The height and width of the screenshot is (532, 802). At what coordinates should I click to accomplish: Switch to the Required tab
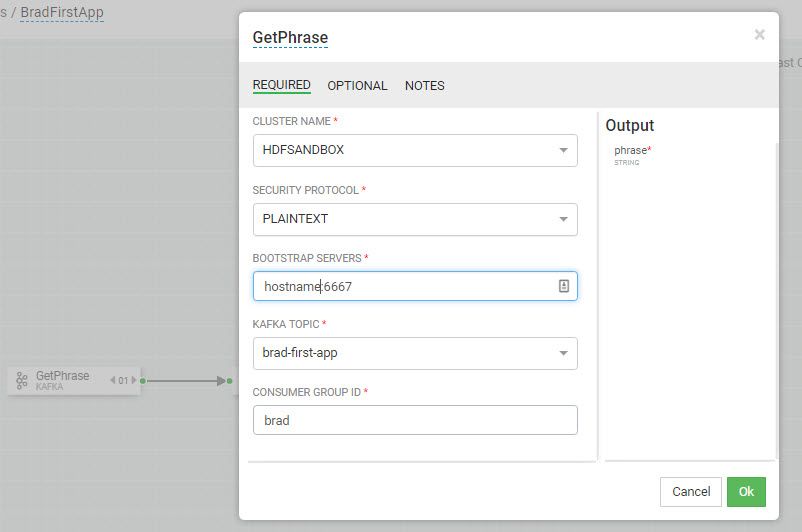281,85
